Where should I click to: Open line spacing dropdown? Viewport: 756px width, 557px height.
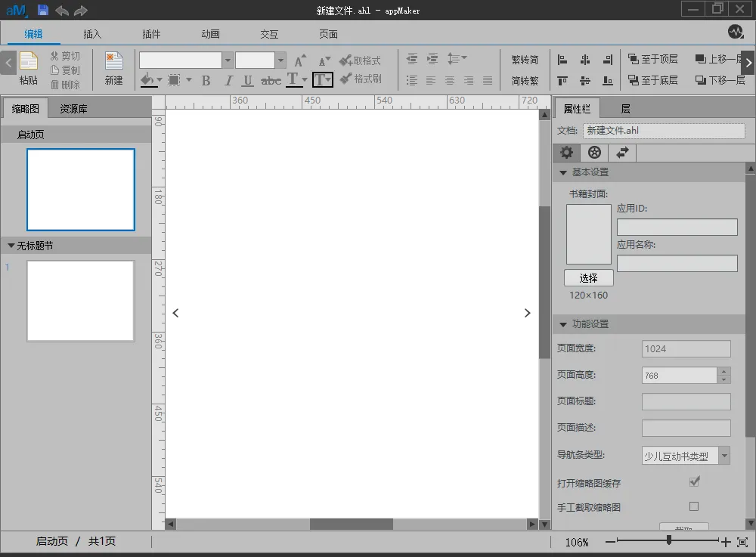click(457, 59)
